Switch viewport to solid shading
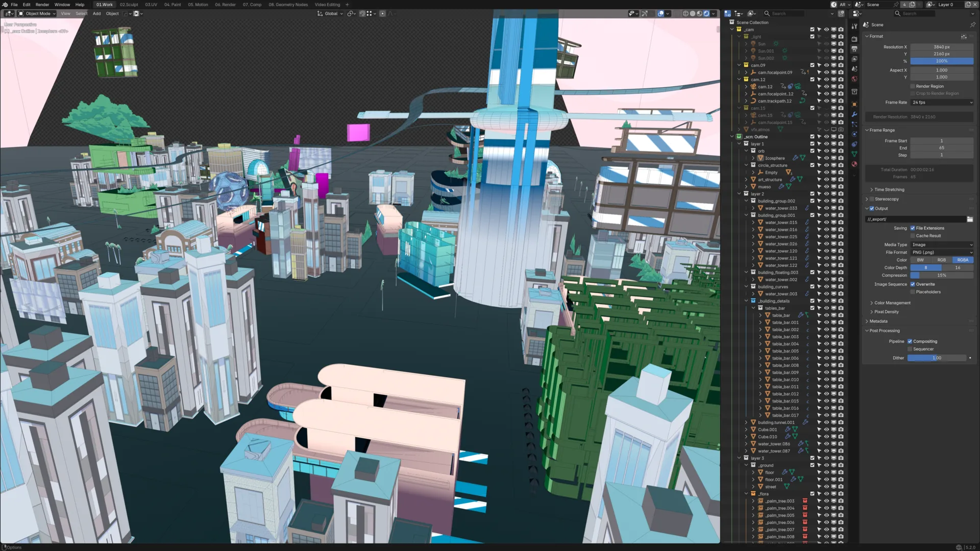Screen dimensions: 980x551 point(693,14)
